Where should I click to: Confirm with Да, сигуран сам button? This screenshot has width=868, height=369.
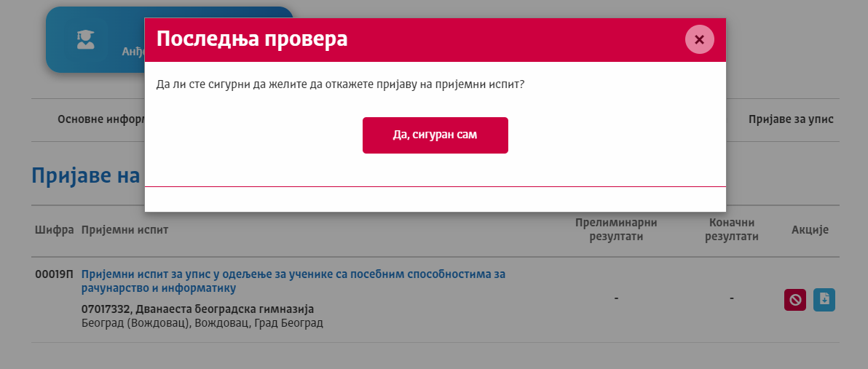435,135
